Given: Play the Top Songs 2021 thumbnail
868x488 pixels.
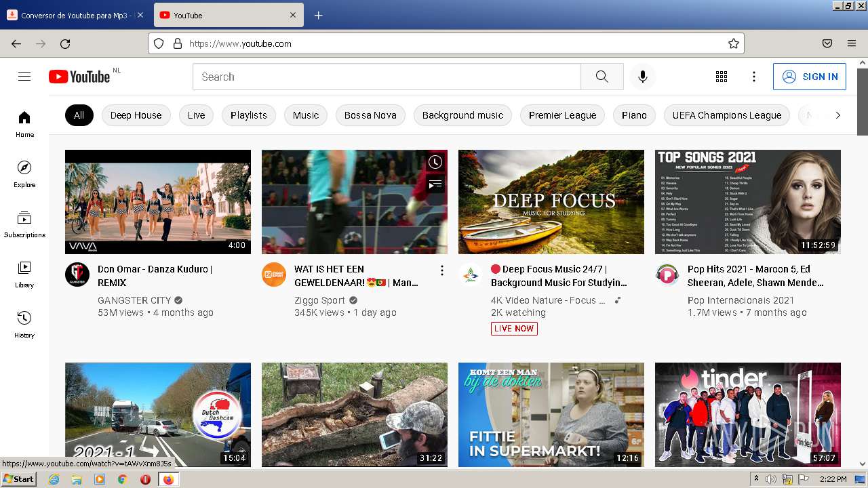Looking at the screenshot, I should click(748, 202).
